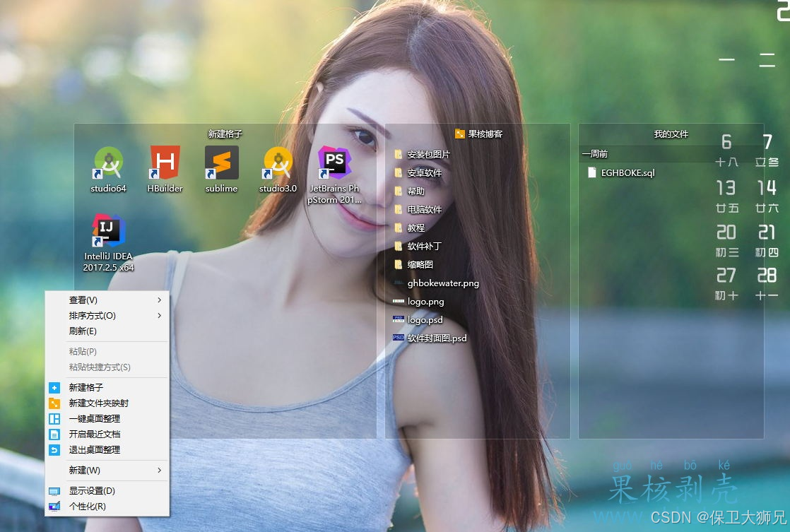
Task: Choose 新建文件夹映射 menu entry
Action: [x=107, y=403]
